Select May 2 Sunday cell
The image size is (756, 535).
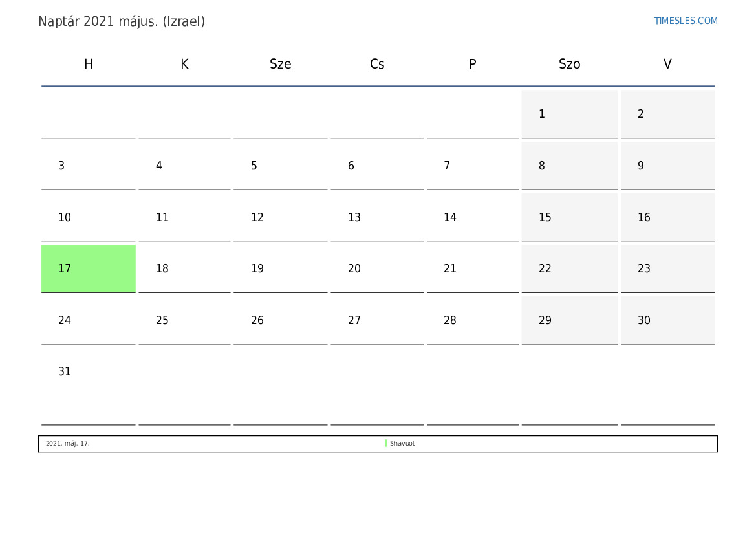tap(667, 114)
